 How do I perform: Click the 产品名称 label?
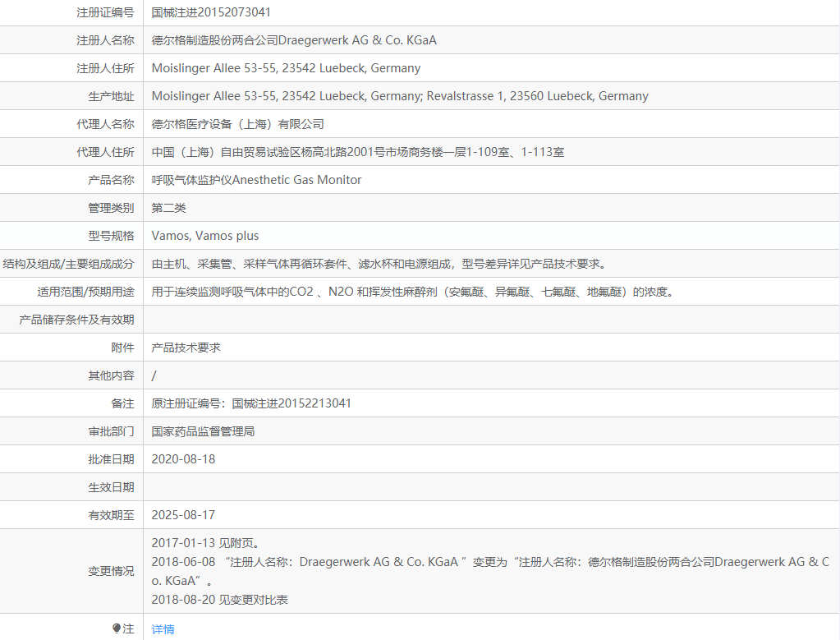(x=112, y=180)
